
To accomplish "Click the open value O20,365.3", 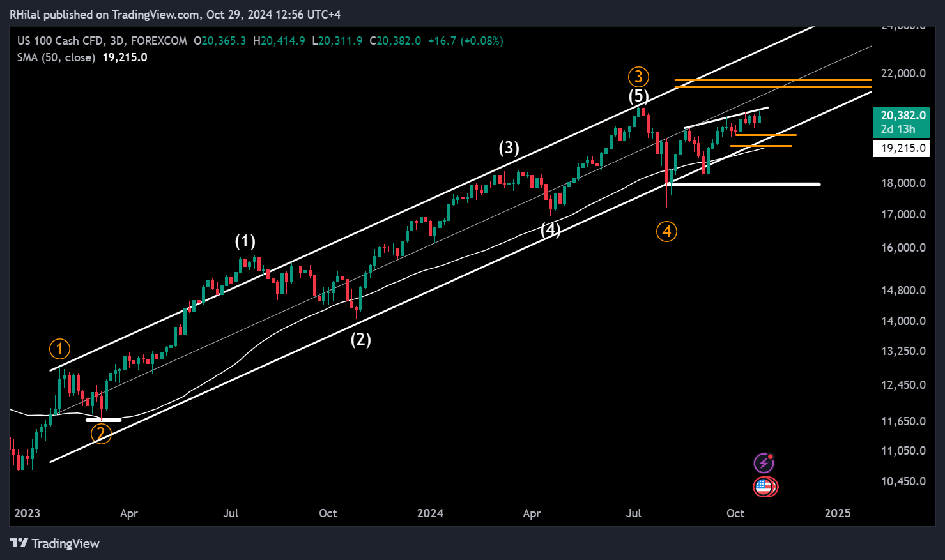I will click(220, 41).
